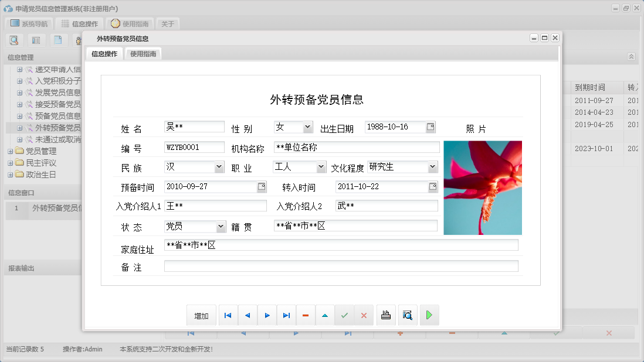Click the 备注 input field
Image resolution: width=644 pixels, height=362 pixels.
(341, 267)
